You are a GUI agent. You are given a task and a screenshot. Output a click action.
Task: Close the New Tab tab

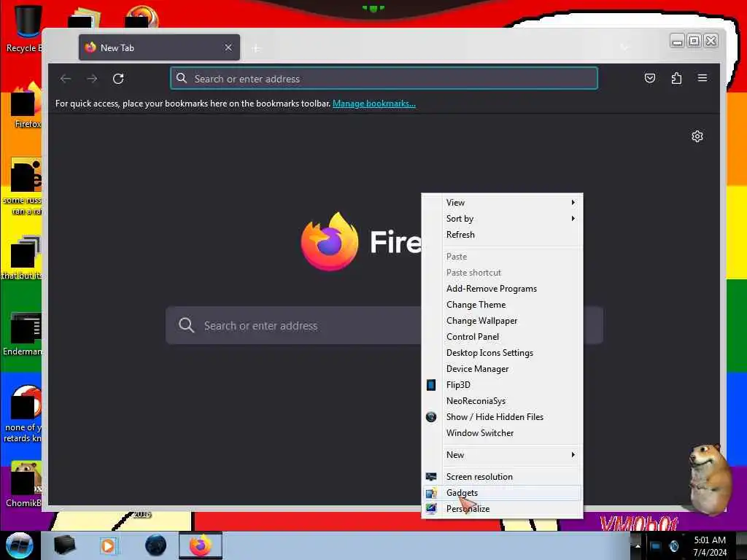[x=228, y=47]
